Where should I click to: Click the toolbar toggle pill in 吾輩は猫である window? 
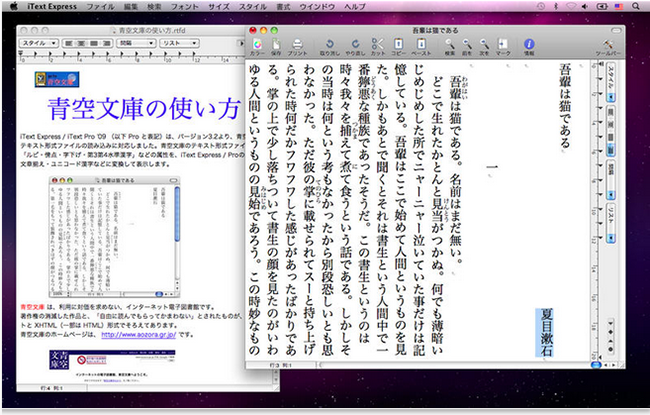point(616,30)
